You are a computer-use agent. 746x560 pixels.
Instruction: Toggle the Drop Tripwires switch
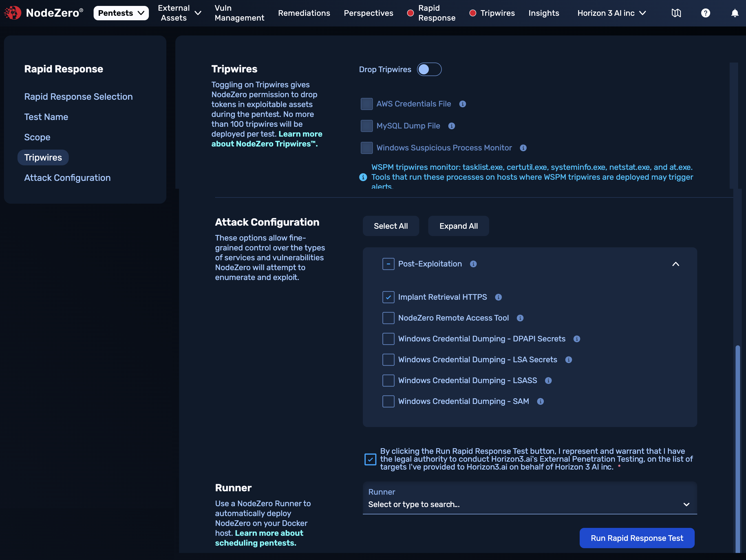429,69
